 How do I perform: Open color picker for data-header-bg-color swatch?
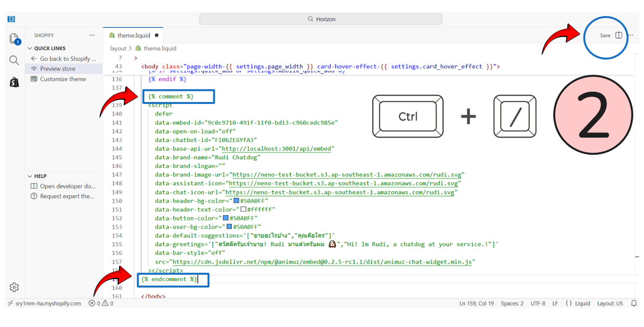[236, 201]
